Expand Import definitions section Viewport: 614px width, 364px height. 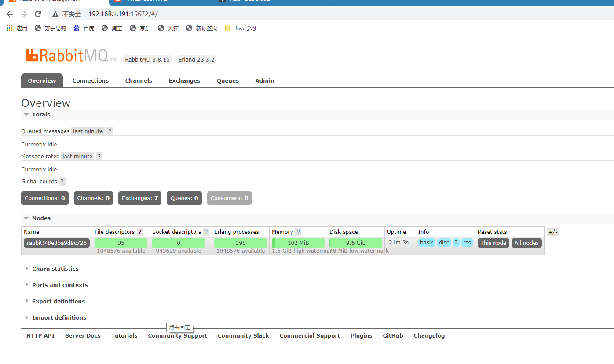[55, 317]
